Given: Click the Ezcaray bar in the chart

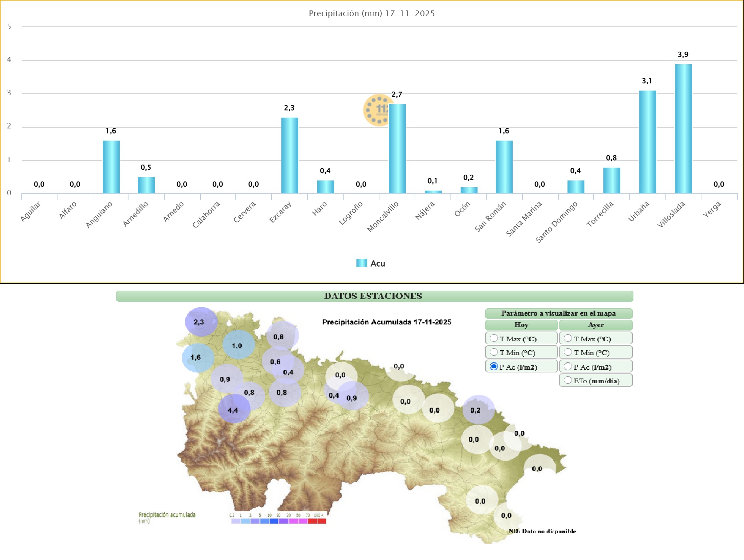Looking at the screenshot, I should pyautogui.click(x=290, y=155).
